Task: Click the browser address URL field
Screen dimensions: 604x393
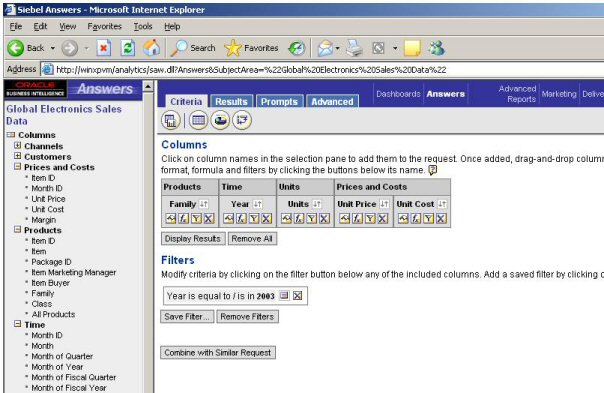Action: pos(251,70)
